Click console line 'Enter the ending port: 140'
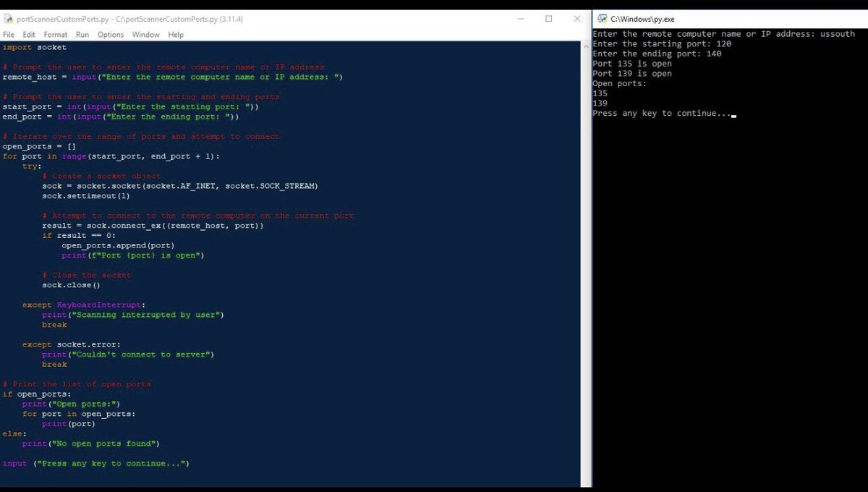The width and height of the screenshot is (868, 492). 657,54
